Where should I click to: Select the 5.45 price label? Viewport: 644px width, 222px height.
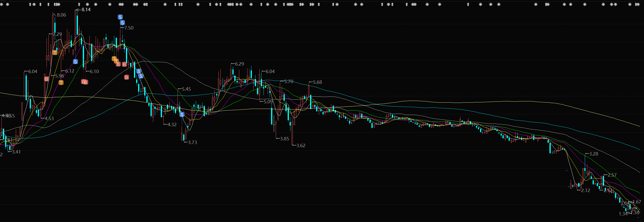point(186,89)
